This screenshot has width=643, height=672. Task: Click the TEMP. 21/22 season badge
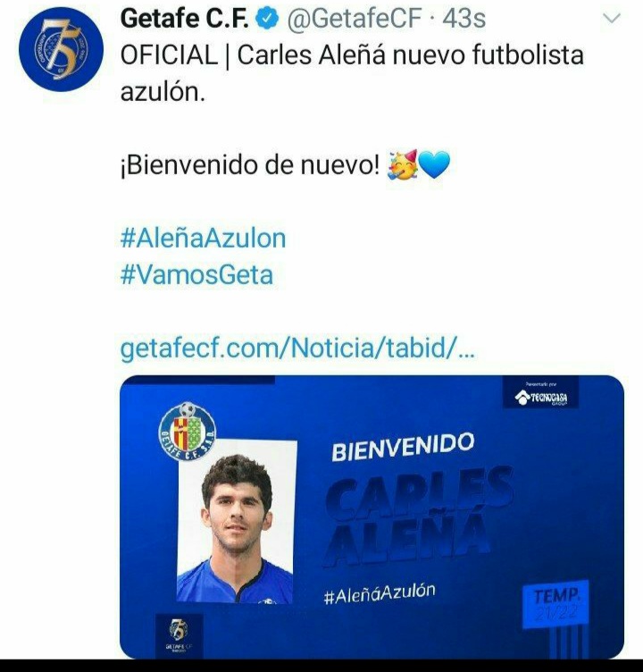click(x=555, y=604)
